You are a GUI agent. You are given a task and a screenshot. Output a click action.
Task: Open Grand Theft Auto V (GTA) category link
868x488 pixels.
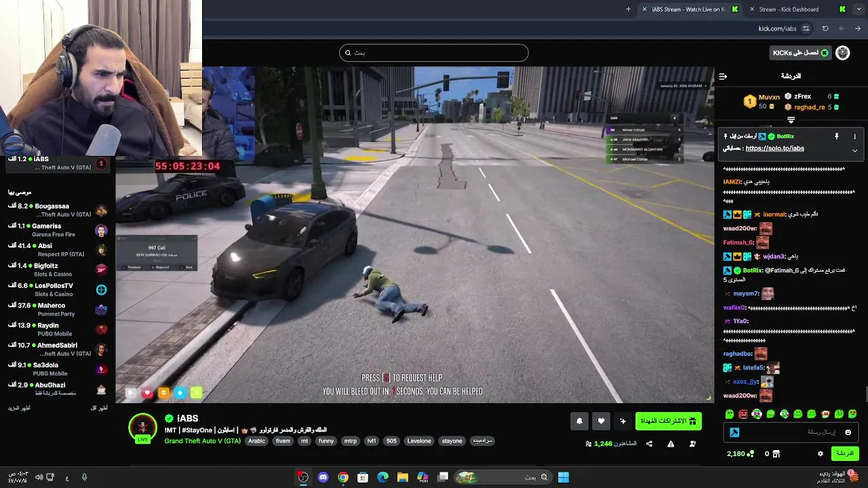point(202,441)
